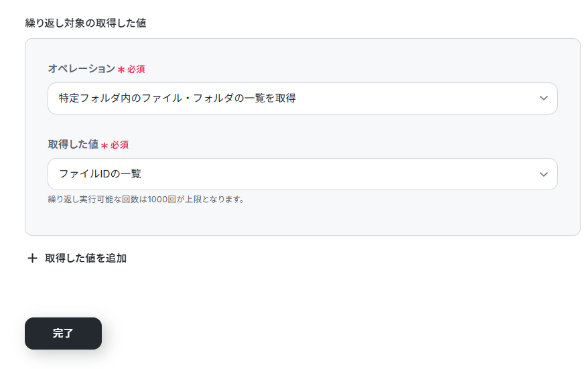The width and height of the screenshot is (588, 369).
Task: Click the オペレーション field label
Action: click(x=82, y=68)
